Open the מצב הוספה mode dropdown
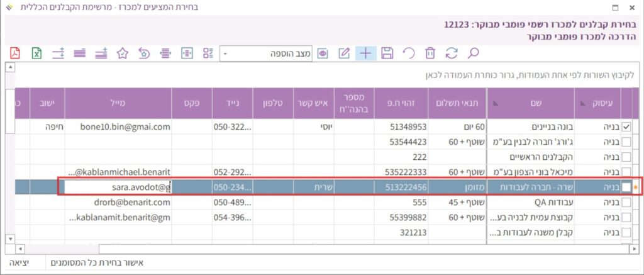 pyautogui.click(x=226, y=53)
